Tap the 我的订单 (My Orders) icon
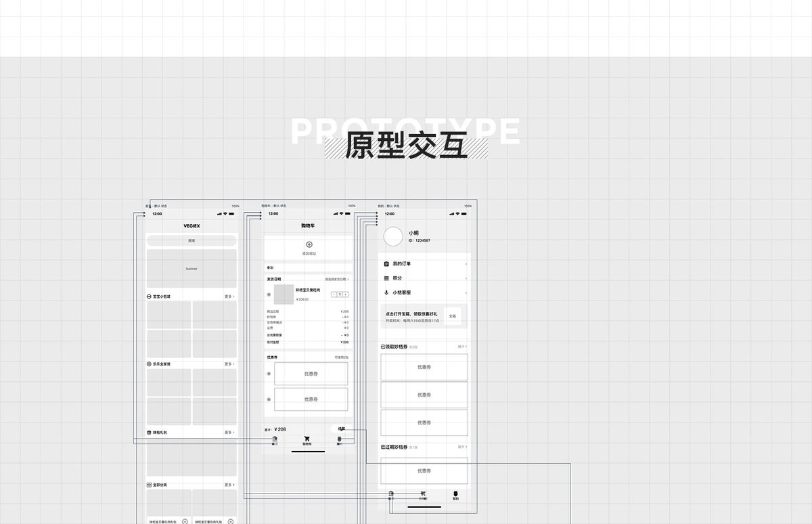This screenshot has height=524, width=812. coord(386,264)
